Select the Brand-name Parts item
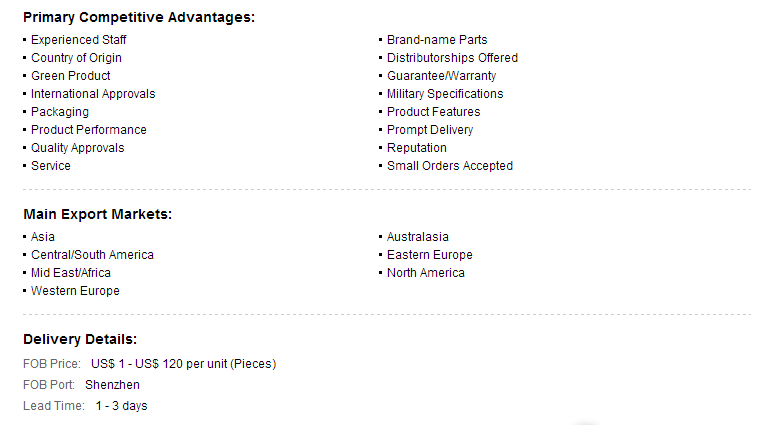This screenshot has width=767, height=425. [x=437, y=40]
